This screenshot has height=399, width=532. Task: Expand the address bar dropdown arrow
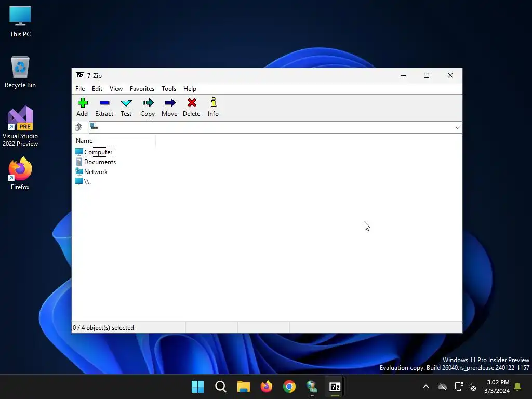(x=457, y=128)
